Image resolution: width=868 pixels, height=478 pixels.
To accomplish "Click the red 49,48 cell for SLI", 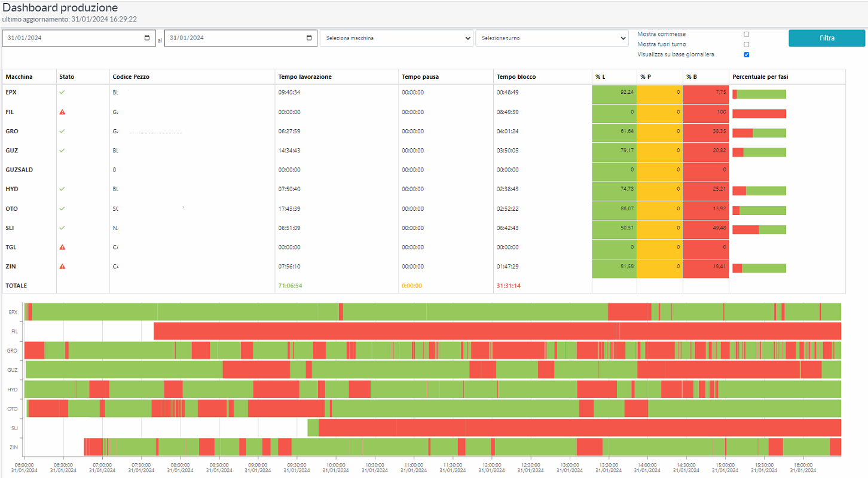I will (x=706, y=229).
